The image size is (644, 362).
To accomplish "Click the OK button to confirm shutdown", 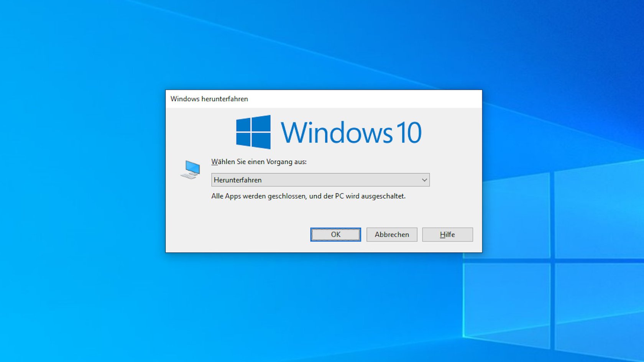I will 335,234.
